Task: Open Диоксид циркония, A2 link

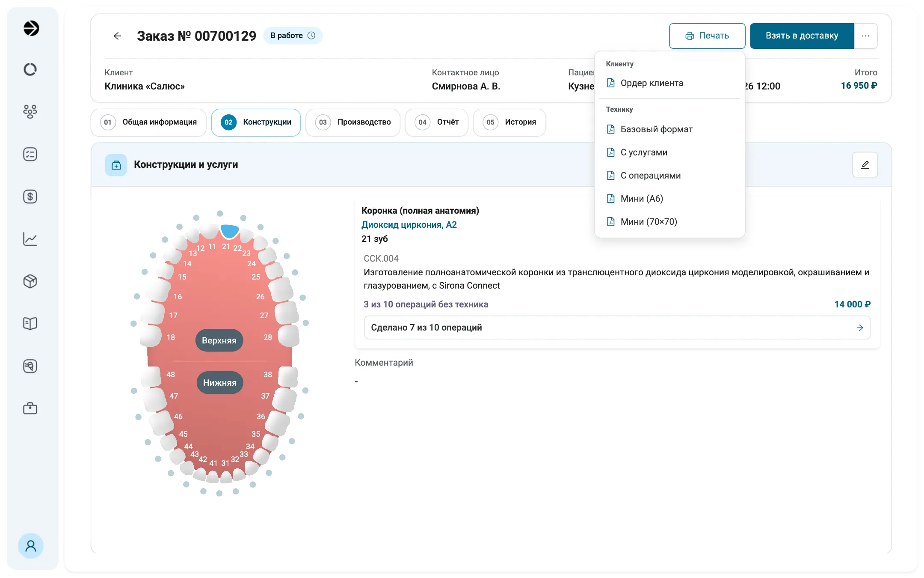Action: point(409,225)
